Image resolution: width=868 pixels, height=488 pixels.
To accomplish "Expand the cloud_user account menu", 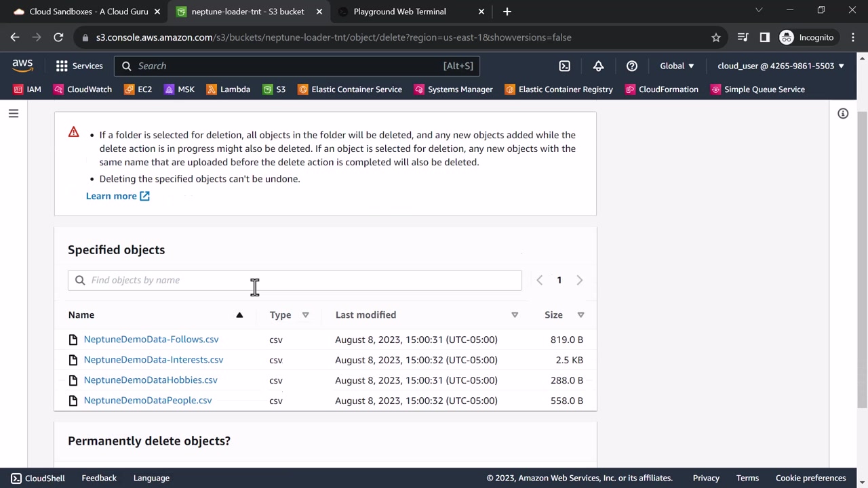I will (x=781, y=66).
